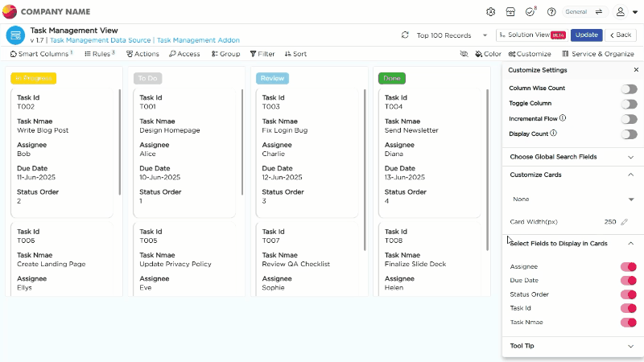644x362 pixels.
Task: Click the edit pencil next to Card Width
Action: pyautogui.click(x=624, y=221)
